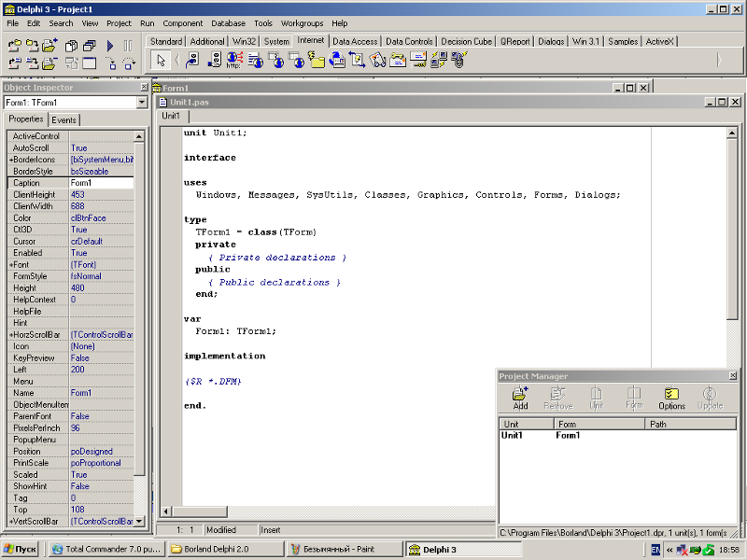This screenshot has height=560, width=747.
Task: Click the Пуск start button
Action: (20, 549)
